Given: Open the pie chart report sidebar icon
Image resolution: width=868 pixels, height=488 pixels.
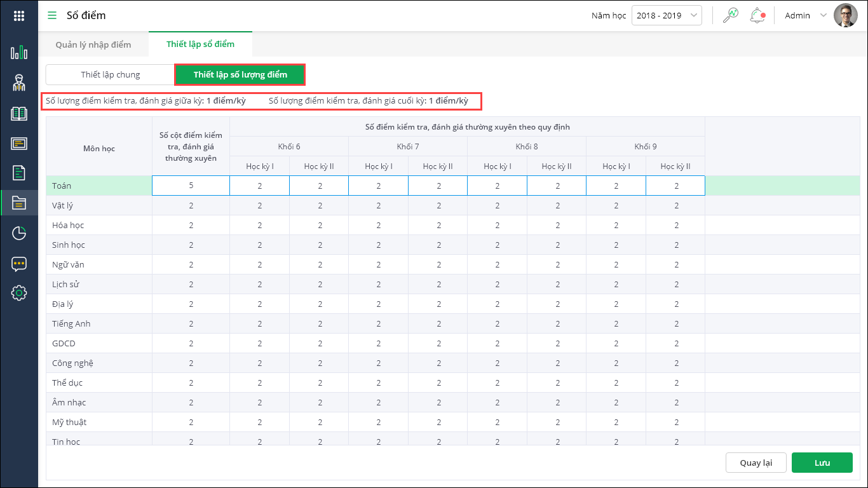Looking at the screenshot, I should pyautogui.click(x=19, y=233).
